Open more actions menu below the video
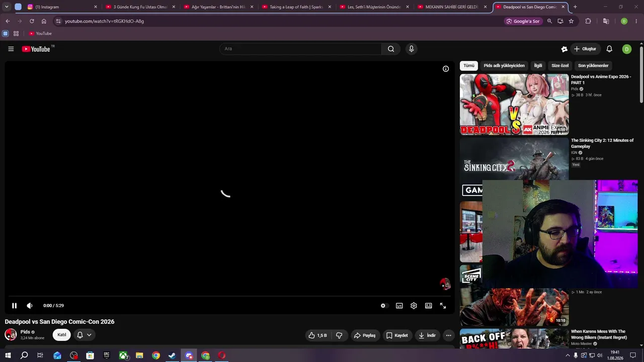The image size is (644, 362). pyautogui.click(x=448, y=335)
